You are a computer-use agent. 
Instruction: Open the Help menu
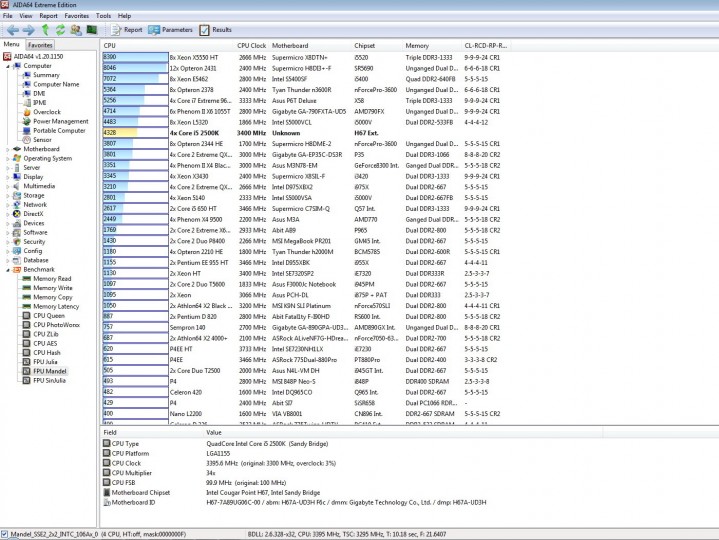[124, 16]
